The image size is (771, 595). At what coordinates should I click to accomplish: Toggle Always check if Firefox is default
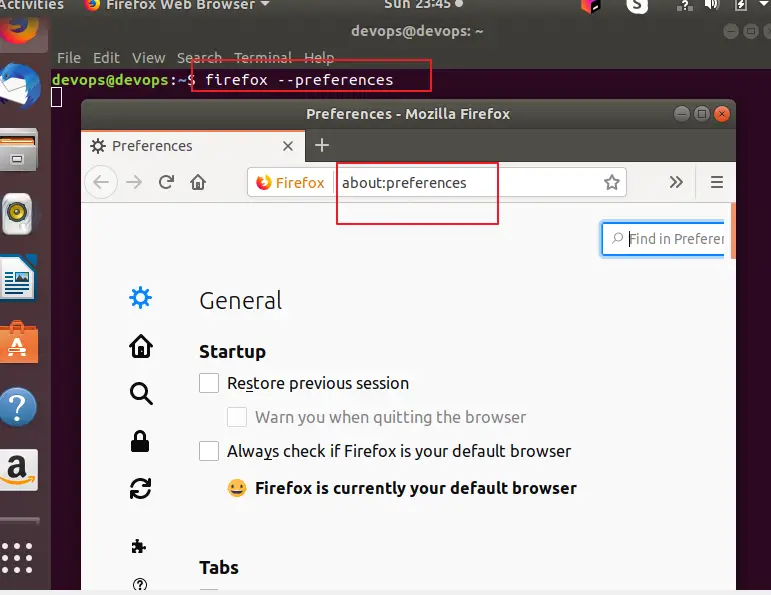coord(209,451)
